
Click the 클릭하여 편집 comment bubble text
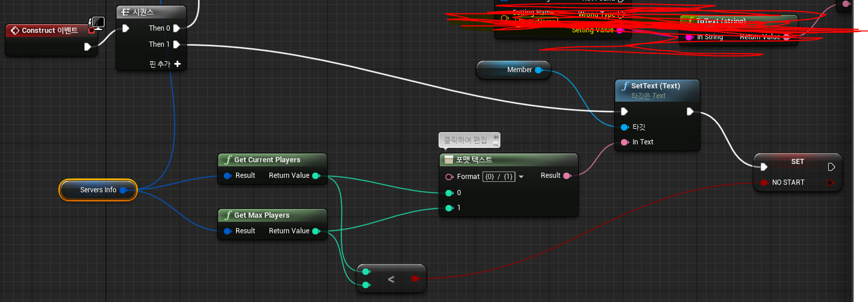[465, 140]
